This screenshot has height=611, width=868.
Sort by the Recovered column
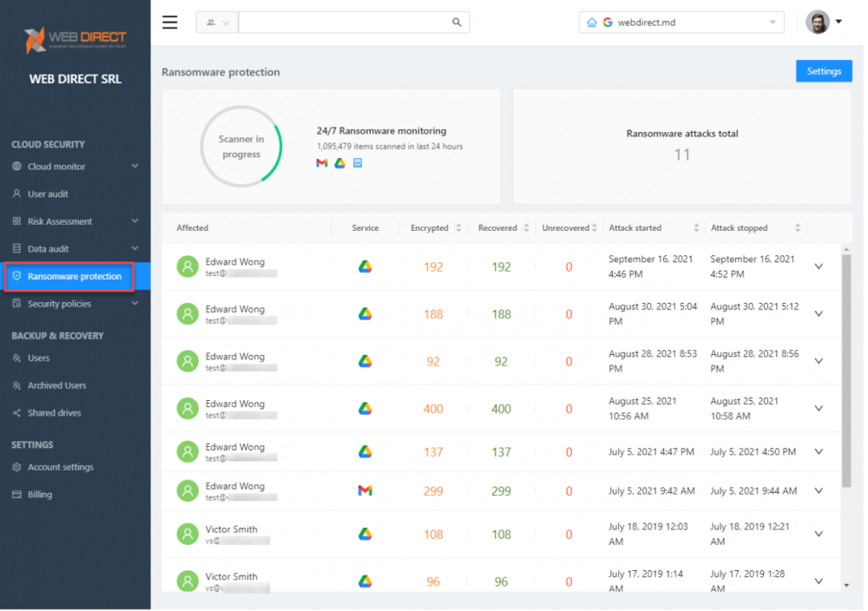click(527, 227)
